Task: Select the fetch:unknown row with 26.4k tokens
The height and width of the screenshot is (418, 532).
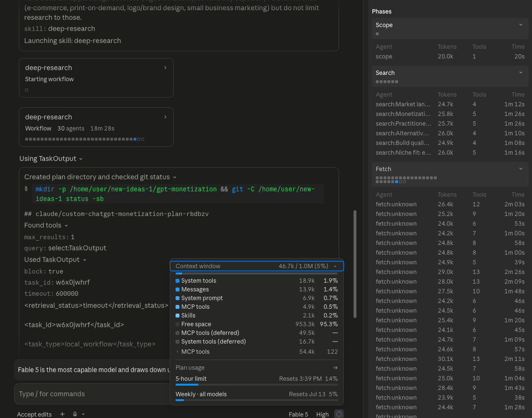Action: pyautogui.click(x=450, y=204)
